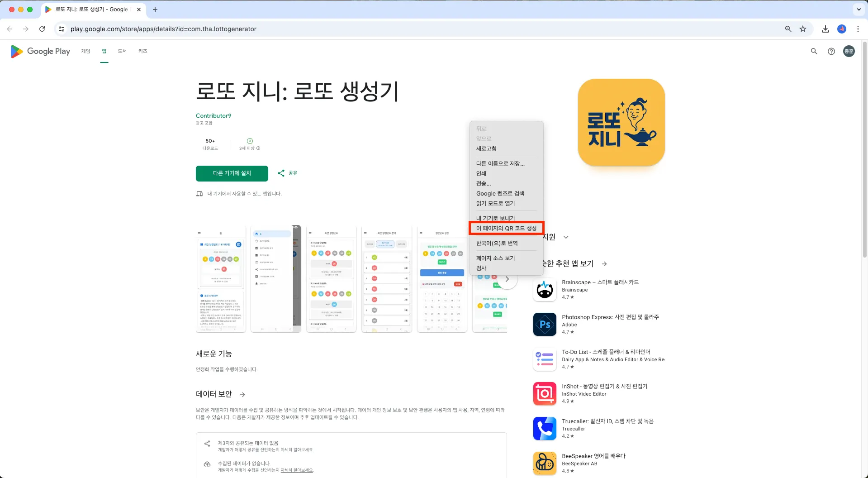Open Chrome downloads icon
The width and height of the screenshot is (868, 478).
pyautogui.click(x=825, y=29)
